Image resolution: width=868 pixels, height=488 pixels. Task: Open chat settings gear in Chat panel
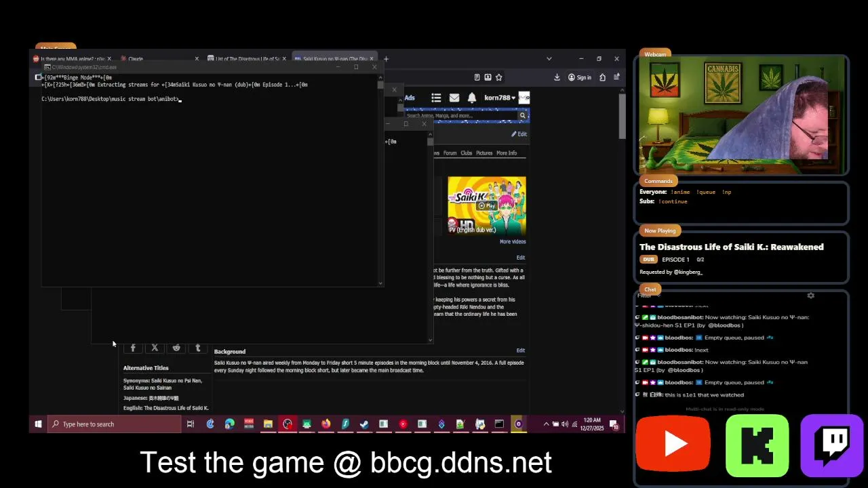[810, 296]
